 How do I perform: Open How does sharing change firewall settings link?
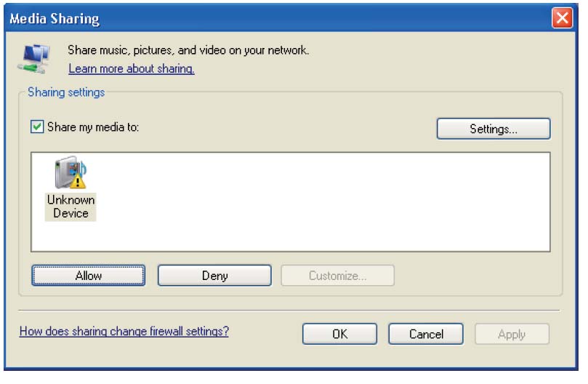(x=124, y=331)
